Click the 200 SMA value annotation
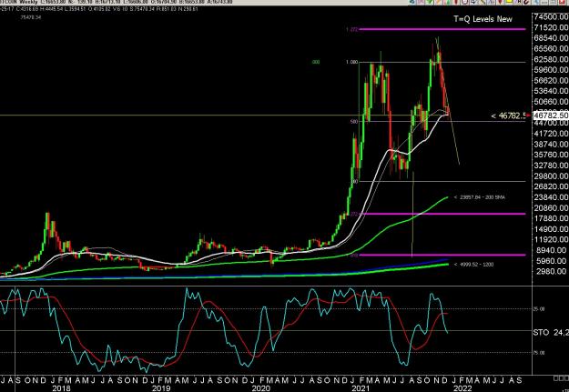Screen dimensions: 569x392 click(x=480, y=197)
